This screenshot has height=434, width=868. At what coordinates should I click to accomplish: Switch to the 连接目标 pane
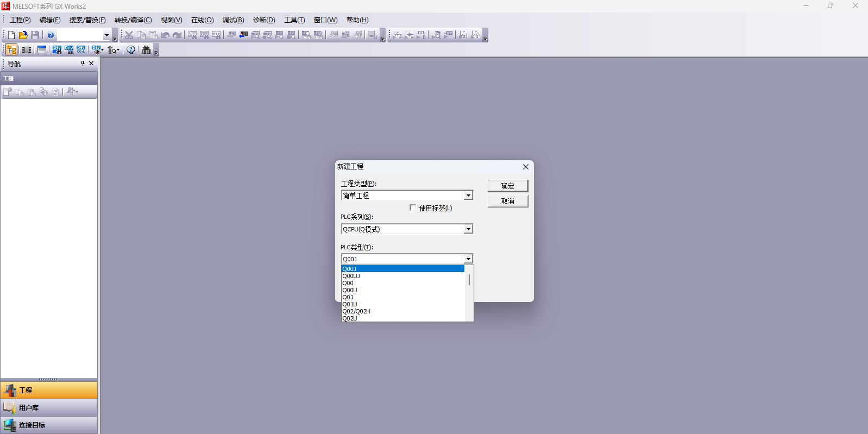(49, 425)
